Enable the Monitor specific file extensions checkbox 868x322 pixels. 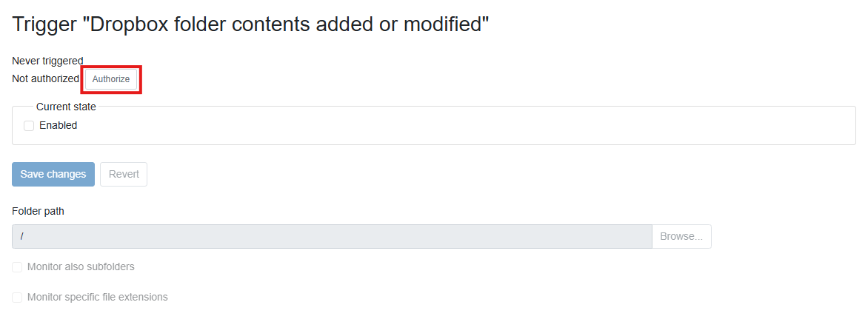pyautogui.click(x=17, y=298)
